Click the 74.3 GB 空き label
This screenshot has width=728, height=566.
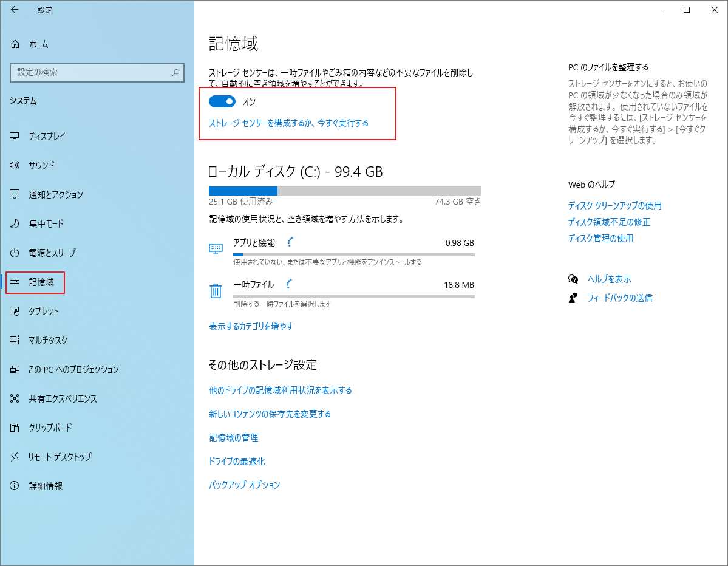click(457, 202)
